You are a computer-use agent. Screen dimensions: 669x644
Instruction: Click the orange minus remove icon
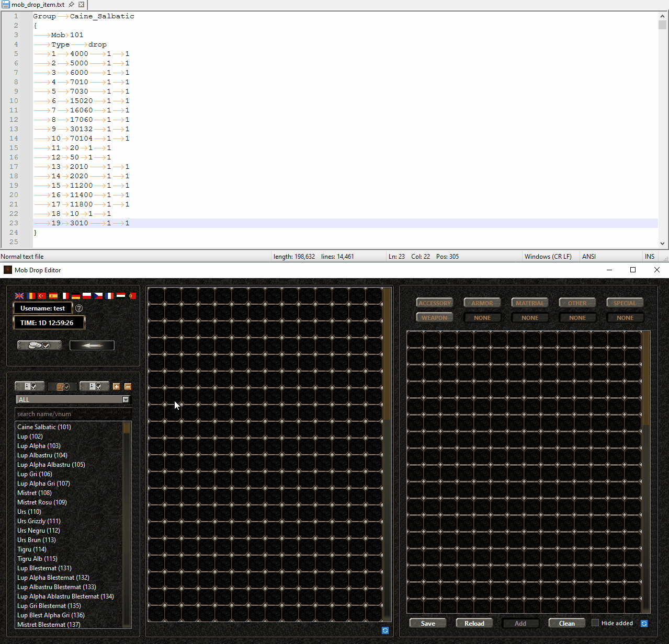click(128, 387)
